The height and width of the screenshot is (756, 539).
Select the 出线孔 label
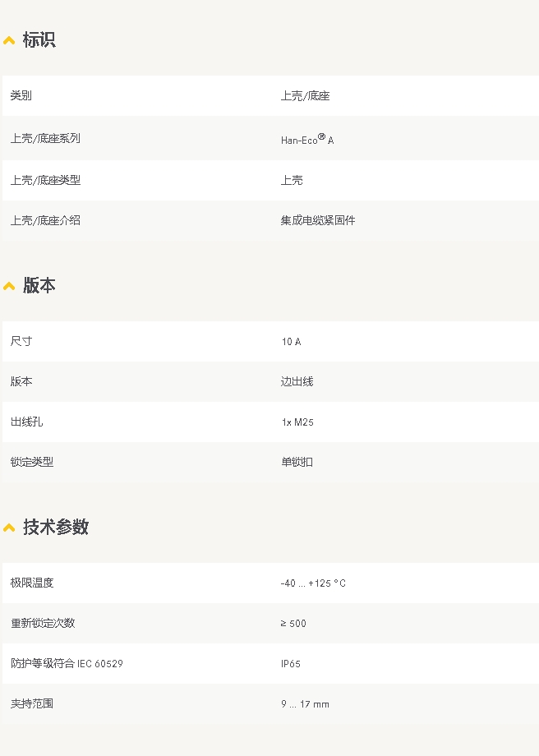pos(26,422)
